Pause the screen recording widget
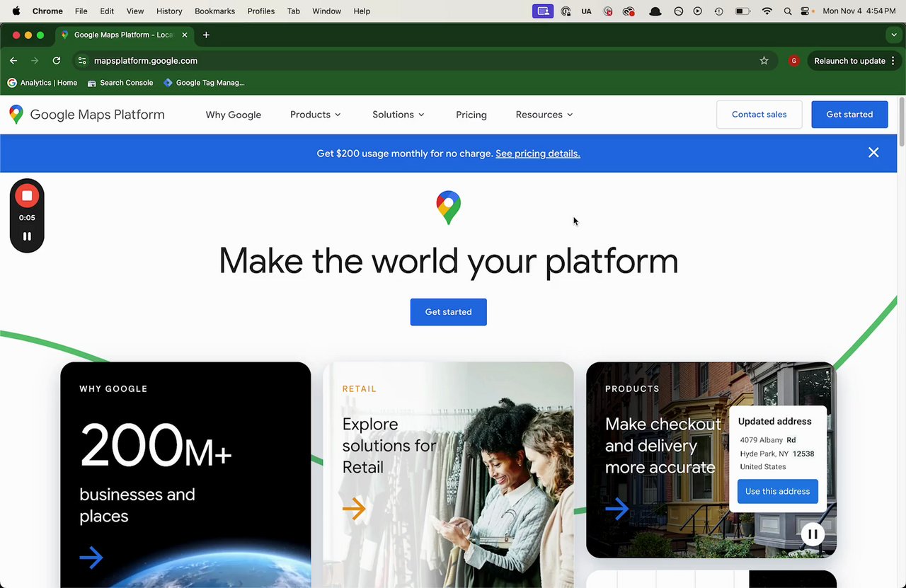906x588 pixels. click(27, 236)
